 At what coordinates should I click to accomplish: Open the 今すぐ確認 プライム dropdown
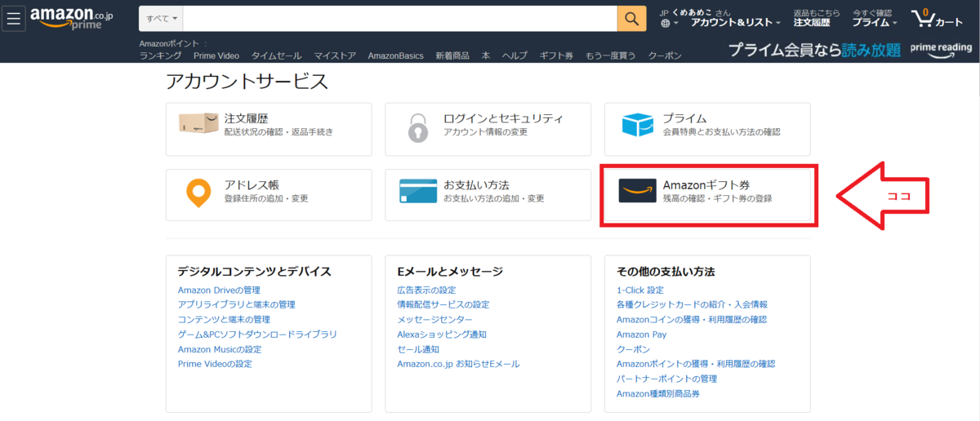[875, 18]
